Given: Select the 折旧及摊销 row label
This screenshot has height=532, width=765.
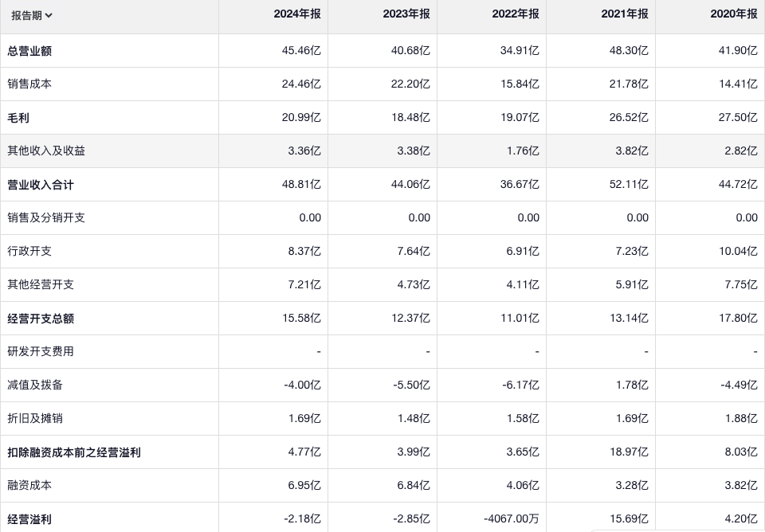Looking at the screenshot, I should (x=35, y=418).
